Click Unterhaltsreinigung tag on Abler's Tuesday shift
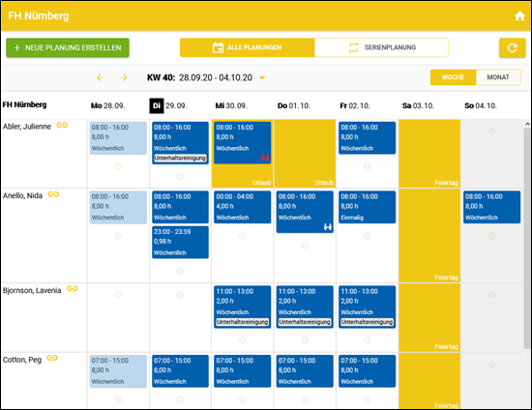Screen dimensions: 532x410 click(180, 158)
